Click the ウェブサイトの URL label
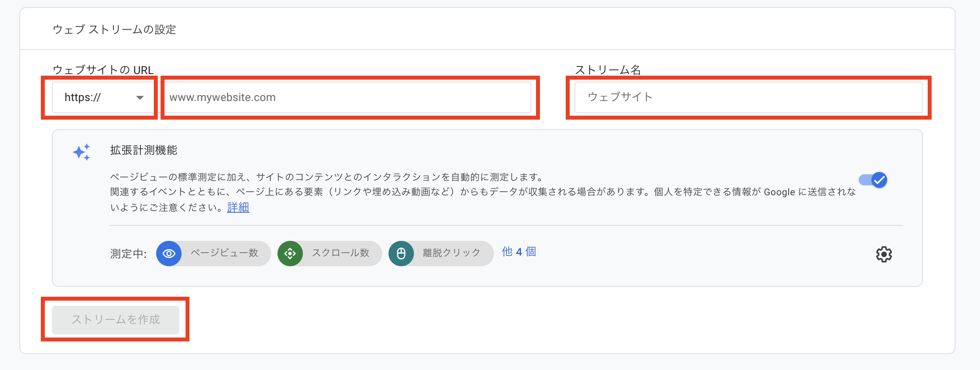The width and height of the screenshot is (980, 370). click(103, 70)
